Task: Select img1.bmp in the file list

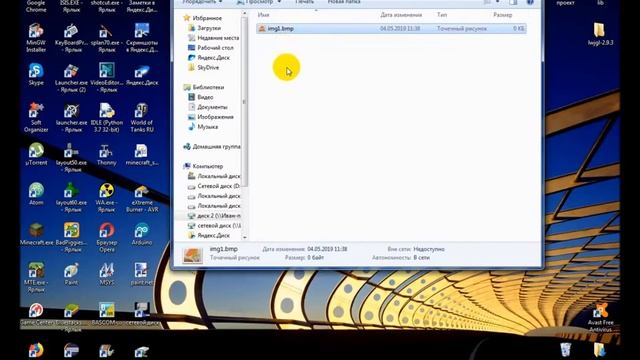Action: click(391, 29)
